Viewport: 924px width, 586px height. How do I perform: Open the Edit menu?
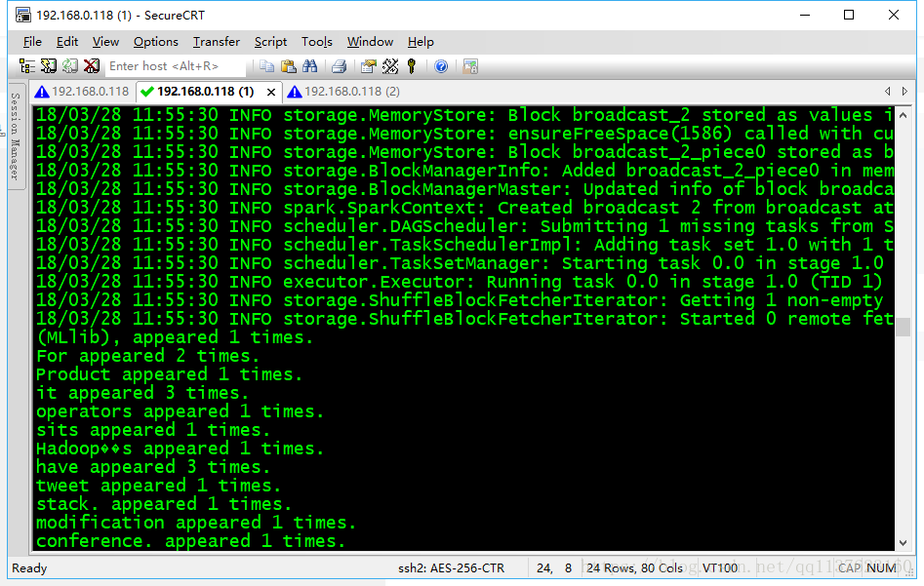67,42
